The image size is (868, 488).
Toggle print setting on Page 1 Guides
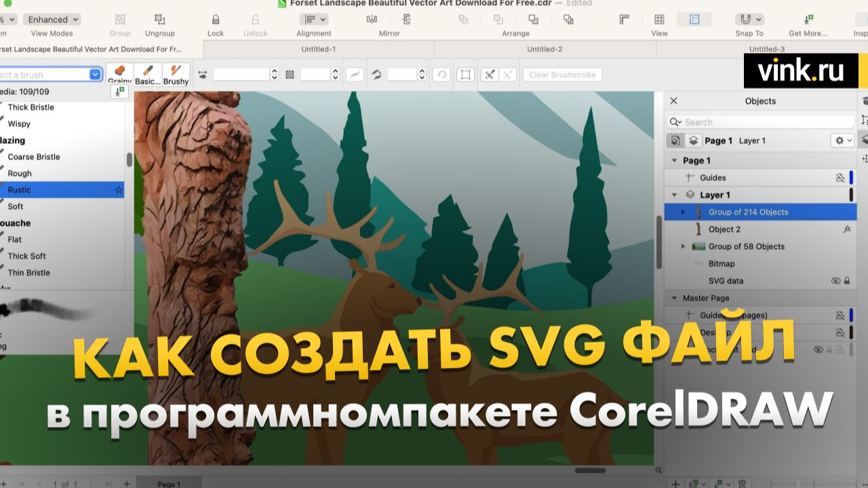tap(840, 178)
